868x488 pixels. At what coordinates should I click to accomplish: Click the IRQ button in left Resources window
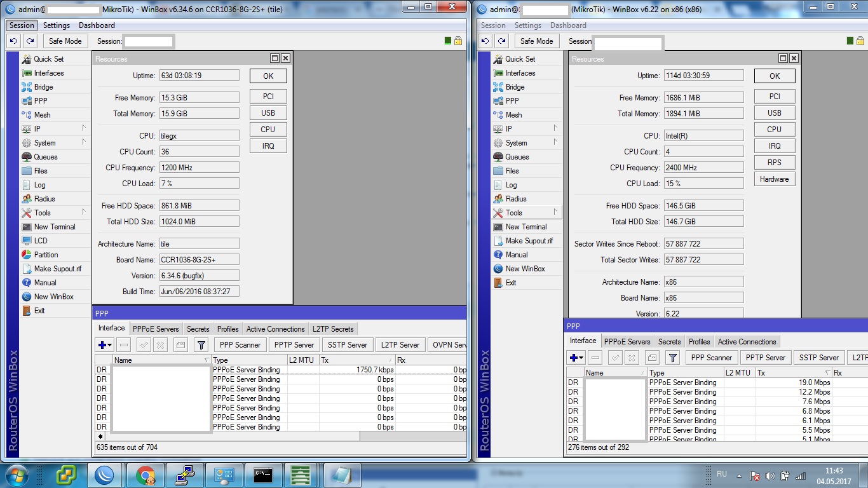[x=268, y=146]
